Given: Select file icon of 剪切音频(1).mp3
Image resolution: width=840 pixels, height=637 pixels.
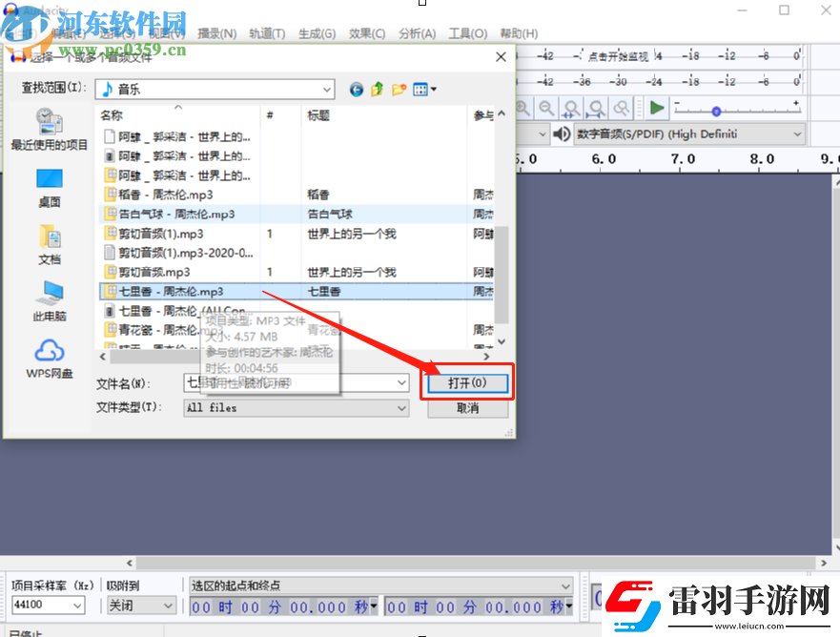Looking at the screenshot, I should 110,233.
